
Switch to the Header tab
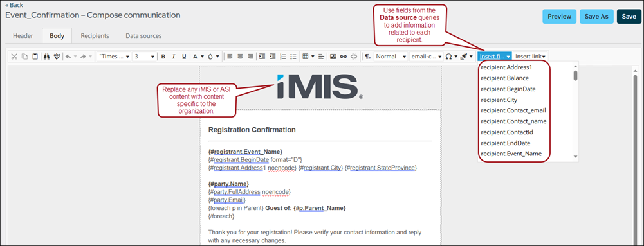point(23,36)
